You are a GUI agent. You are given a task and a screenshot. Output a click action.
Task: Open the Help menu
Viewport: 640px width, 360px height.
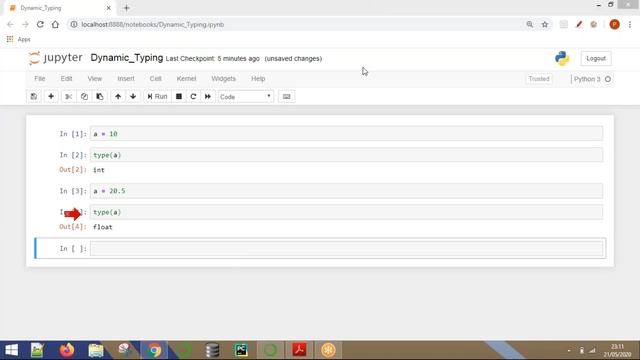pos(258,78)
